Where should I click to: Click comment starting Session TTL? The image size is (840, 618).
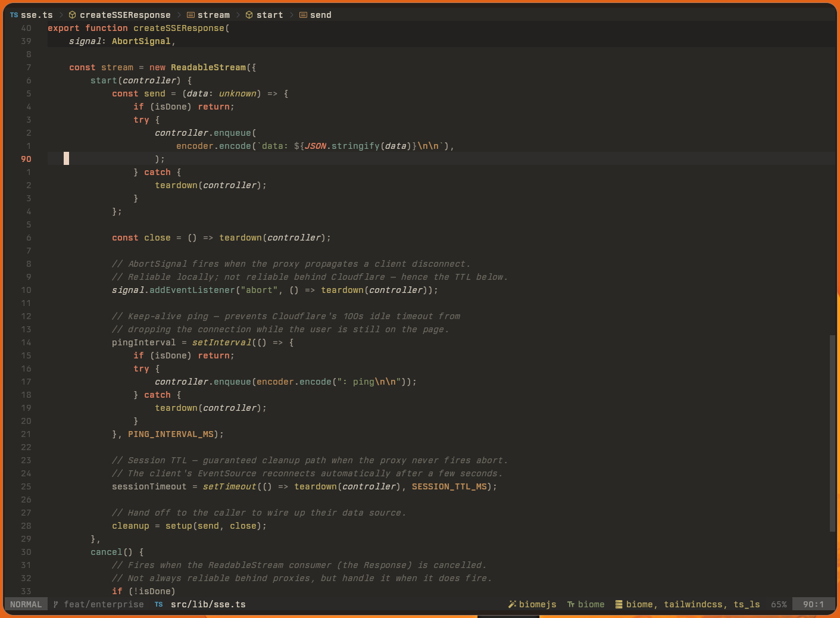[x=310, y=460]
